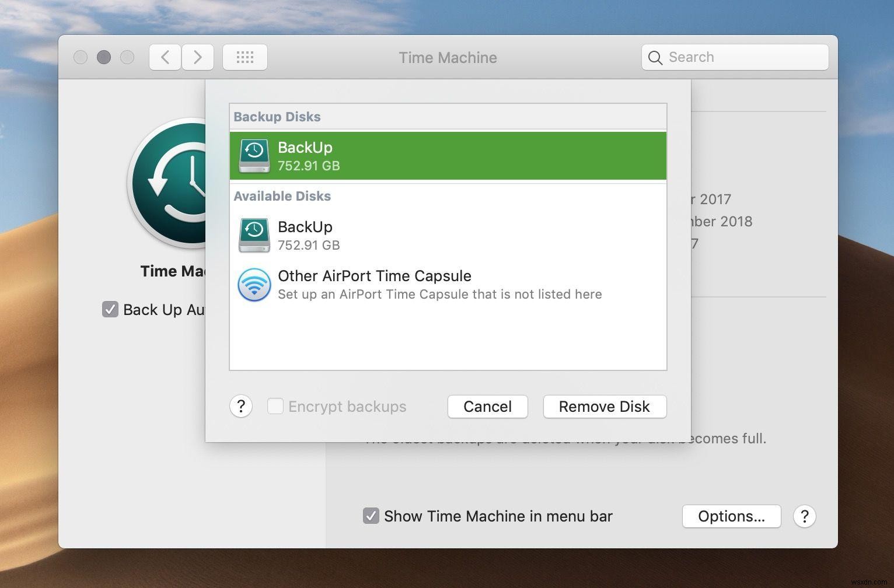Enable the Encrypt backups checkbox
Viewport: 894px width, 588px height.
pos(275,406)
